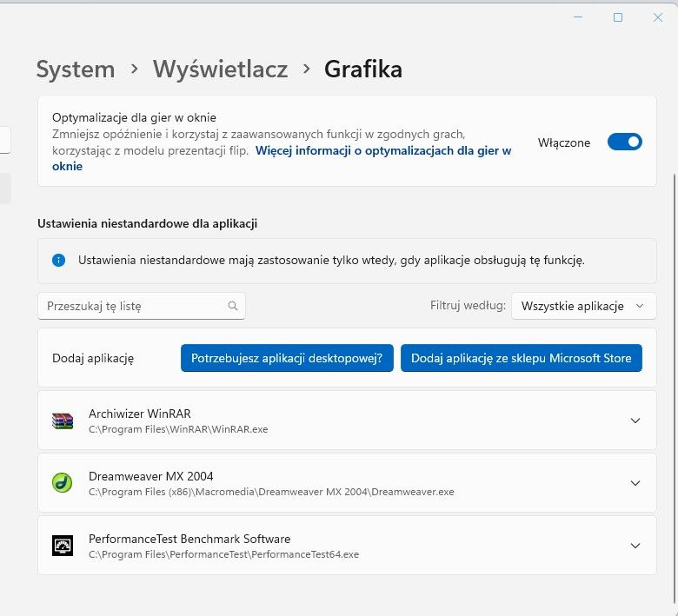Click the vertical scrollbar on the right
This screenshot has height=616, width=678.
click(x=675, y=389)
